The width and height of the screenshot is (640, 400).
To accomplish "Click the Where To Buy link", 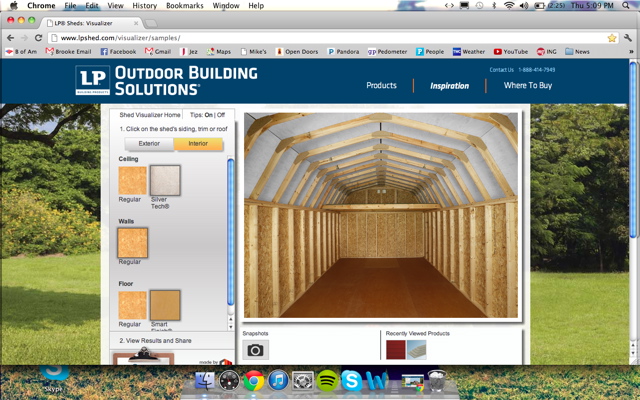I will click(x=527, y=86).
